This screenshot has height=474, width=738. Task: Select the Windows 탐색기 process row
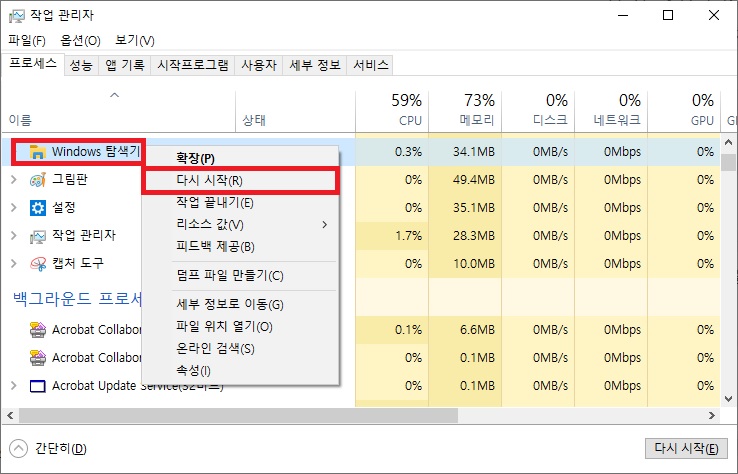pos(361,152)
